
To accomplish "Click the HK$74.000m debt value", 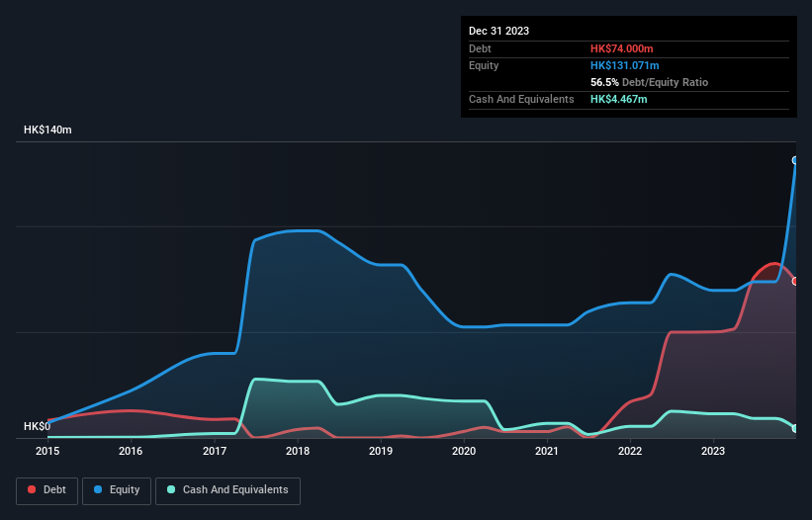I will click(x=621, y=48).
